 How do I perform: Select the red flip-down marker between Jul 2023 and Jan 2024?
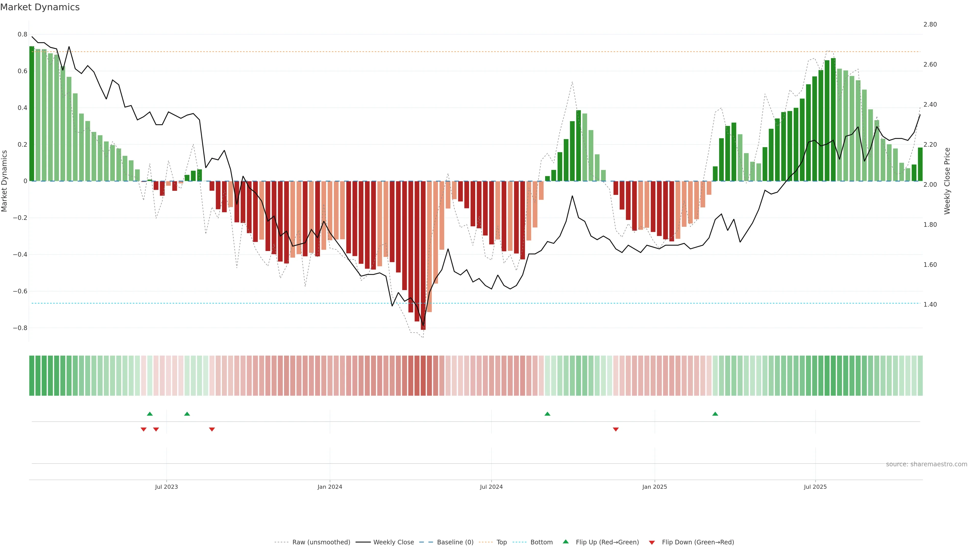click(x=212, y=429)
